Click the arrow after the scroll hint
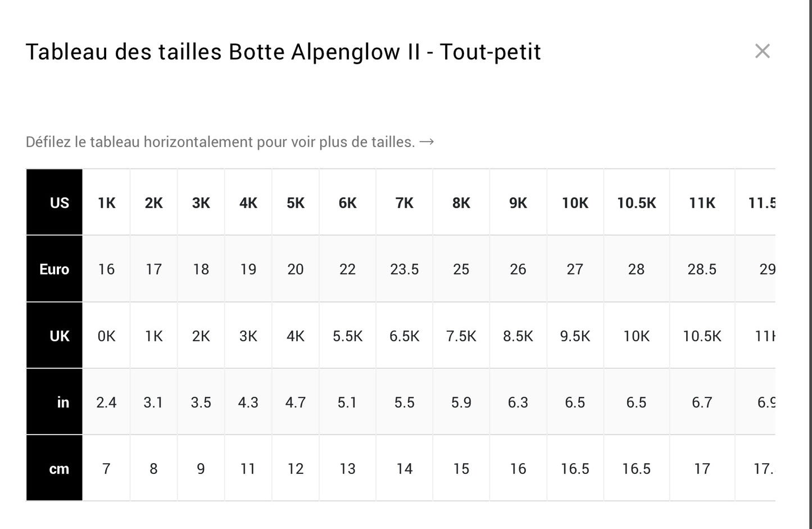Image resolution: width=812 pixels, height=529 pixels. 427,142
